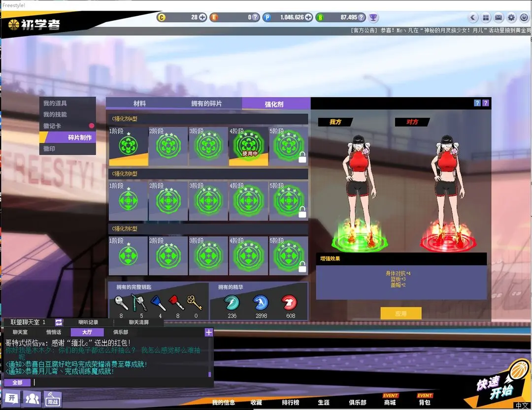Preview 对方 effect view
This screenshot has height=410, width=532.
(x=413, y=122)
